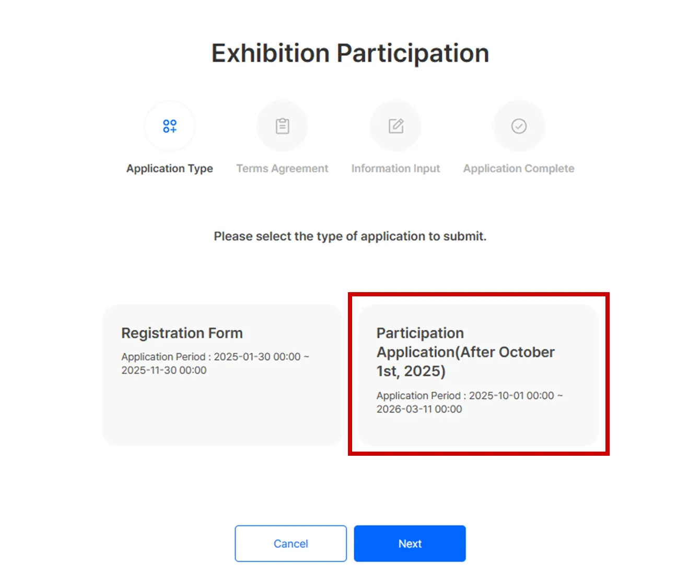This screenshot has width=700, height=588.
Task: Jump to the Application Complete step label
Action: 519,168
